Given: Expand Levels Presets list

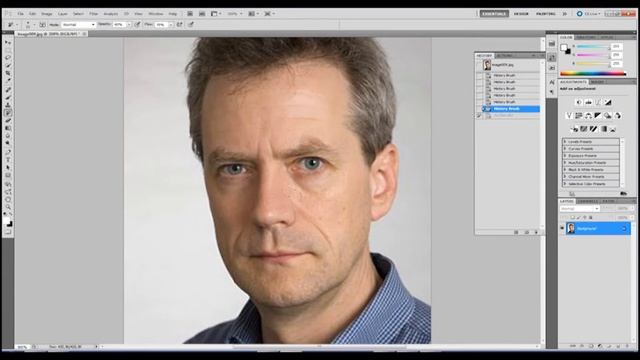Looking at the screenshot, I should point(565,142).
